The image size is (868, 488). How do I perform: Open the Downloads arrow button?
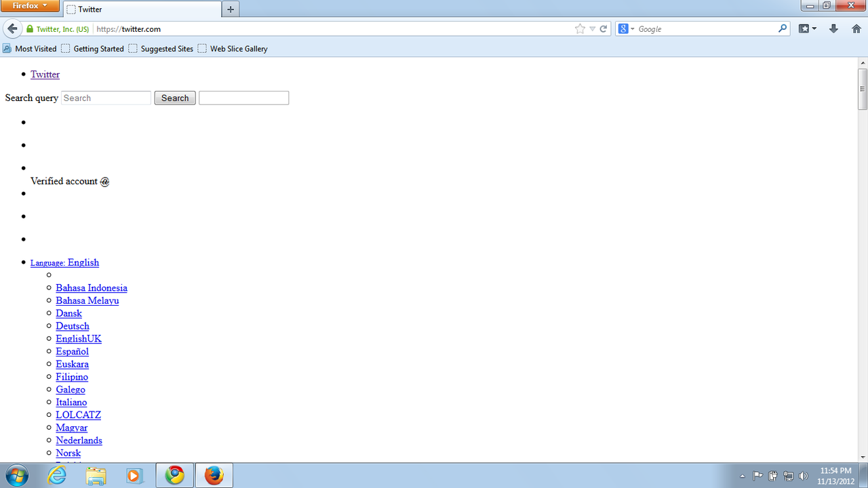coord(834,29)
